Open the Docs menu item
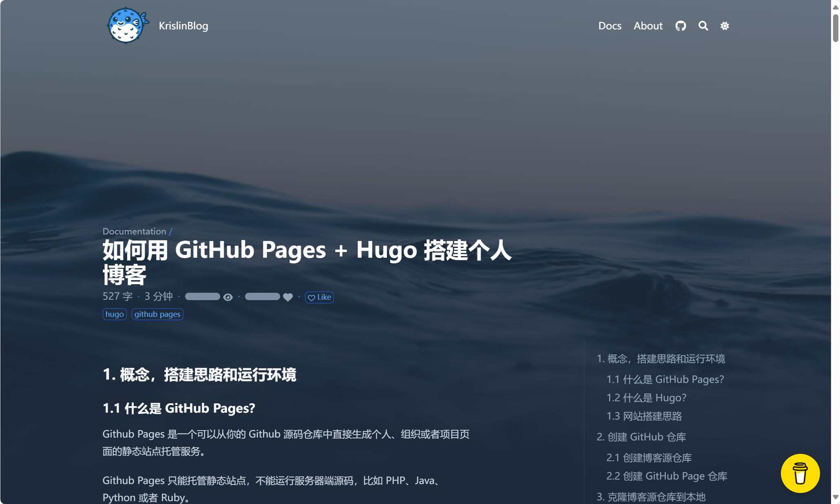Screen dimensions: 840x504 [610, 26]
